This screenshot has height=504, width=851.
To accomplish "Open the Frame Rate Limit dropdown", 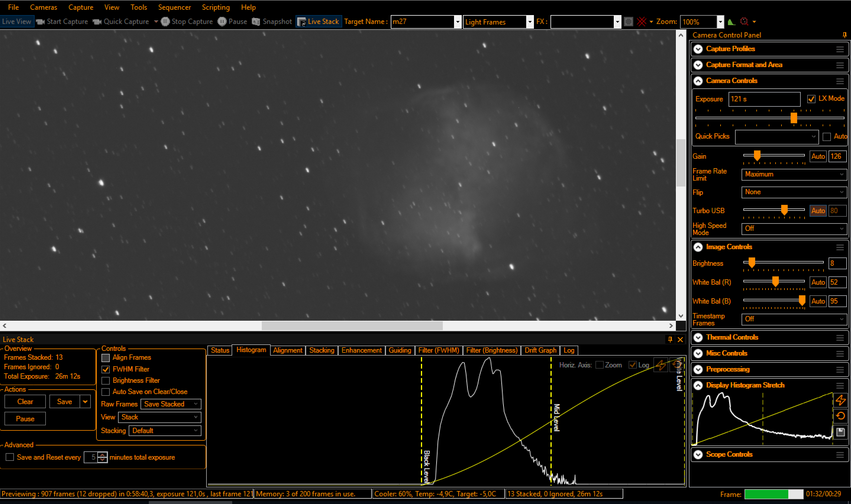I will 794,174.
